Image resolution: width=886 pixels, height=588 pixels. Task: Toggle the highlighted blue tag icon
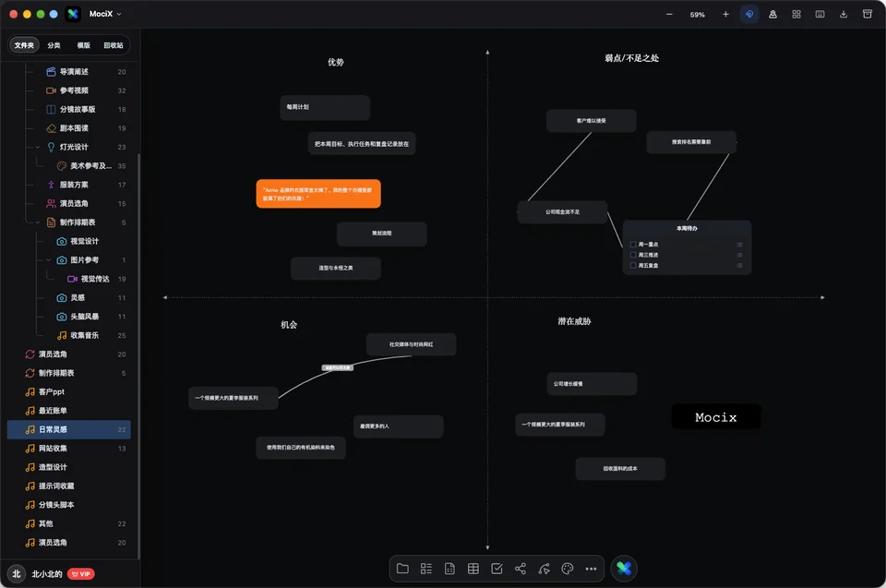pos(749,14)
